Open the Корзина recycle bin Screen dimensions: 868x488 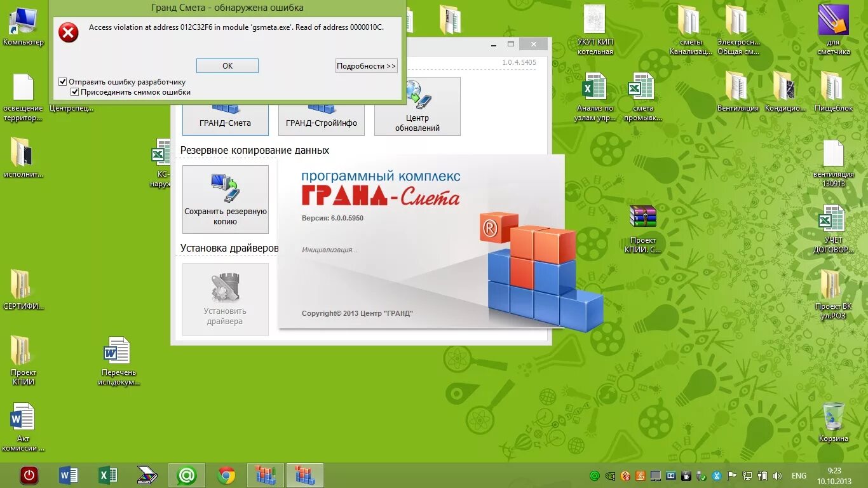pos(833,423)
